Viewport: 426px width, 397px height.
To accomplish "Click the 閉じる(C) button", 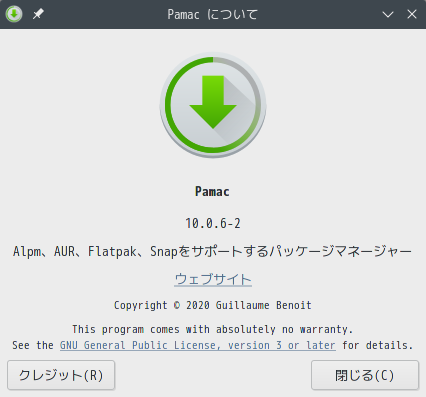I will click(365, 375).
